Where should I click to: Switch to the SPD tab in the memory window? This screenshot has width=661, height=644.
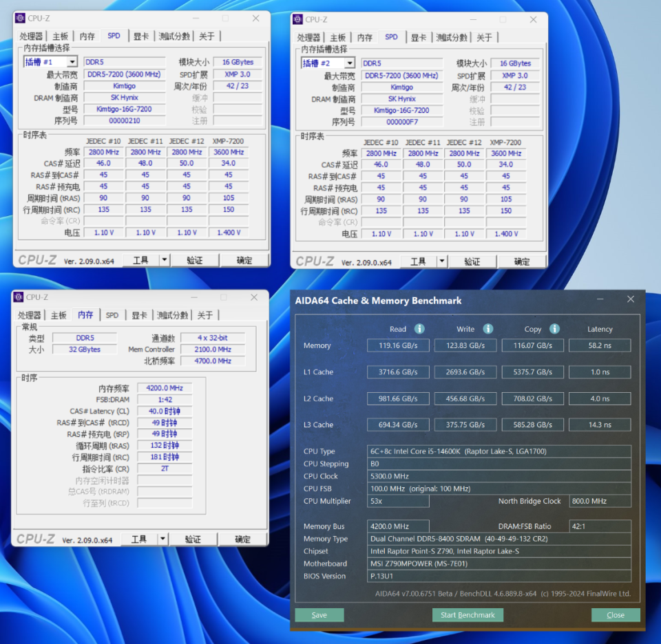(112, 314)
